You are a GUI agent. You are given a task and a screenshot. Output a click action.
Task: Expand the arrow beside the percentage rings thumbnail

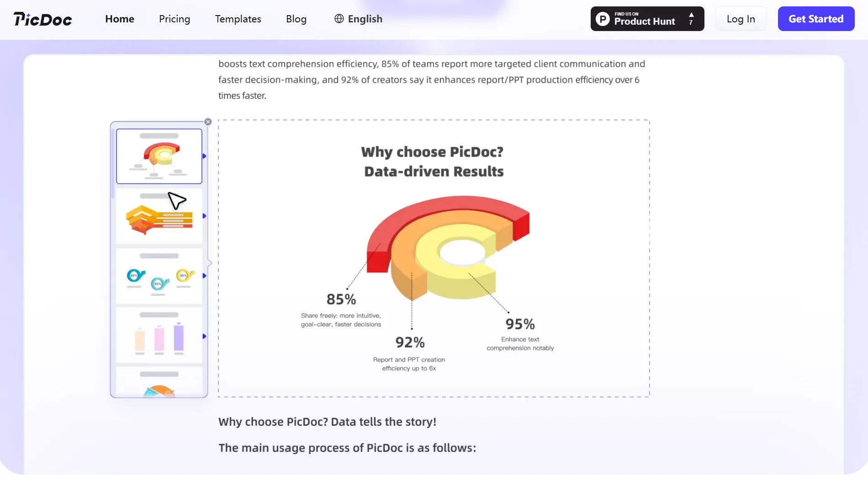(x=204, y=276)
